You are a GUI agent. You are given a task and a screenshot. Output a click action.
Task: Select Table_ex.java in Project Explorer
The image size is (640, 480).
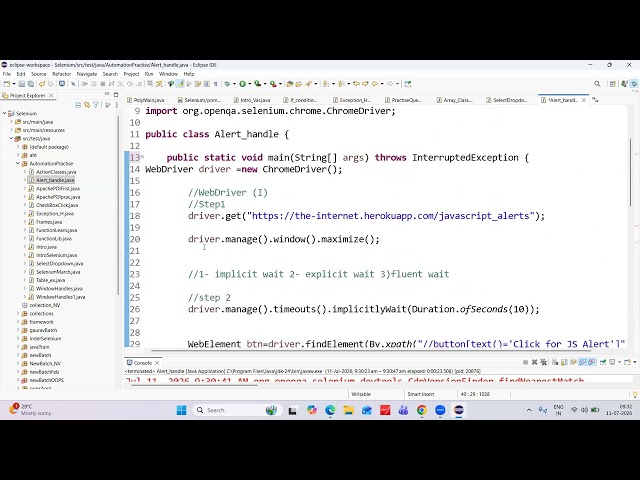[x=51, y=280]
